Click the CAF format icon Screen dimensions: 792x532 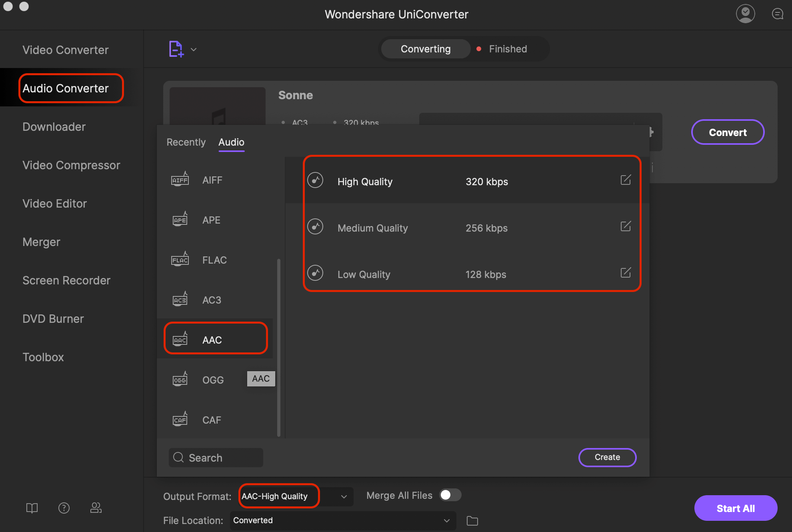[180, 420]
